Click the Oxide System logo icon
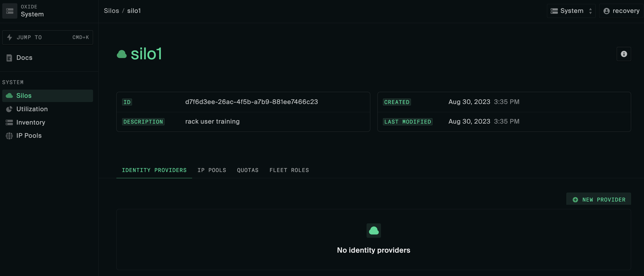Image resolution: width=644 pixels, height=276 pixels. 10,11
